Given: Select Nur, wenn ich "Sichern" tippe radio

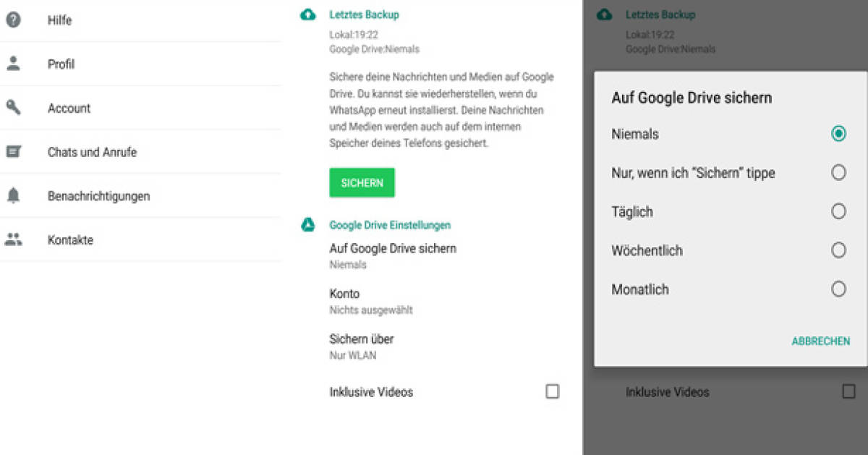Looking at the screenshot, I should coord(838,173).
